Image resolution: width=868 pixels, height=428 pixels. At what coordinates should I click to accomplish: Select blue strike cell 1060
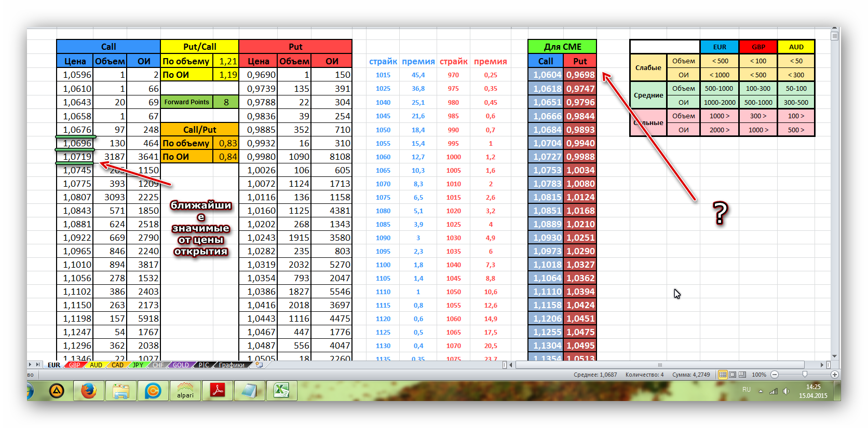click(383, 157)
